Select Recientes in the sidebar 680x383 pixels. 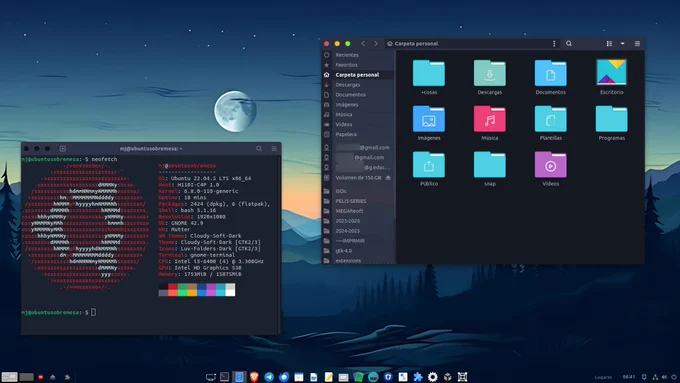pos(347,55)
